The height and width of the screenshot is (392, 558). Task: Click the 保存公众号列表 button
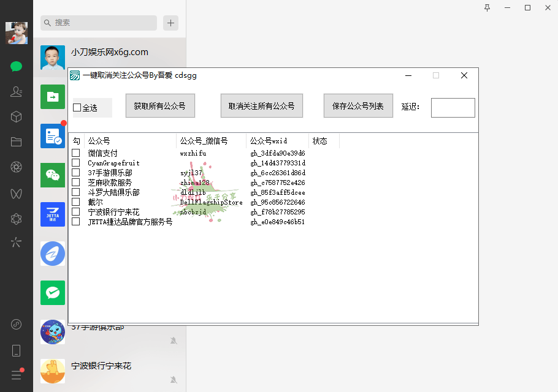[358, 106]
